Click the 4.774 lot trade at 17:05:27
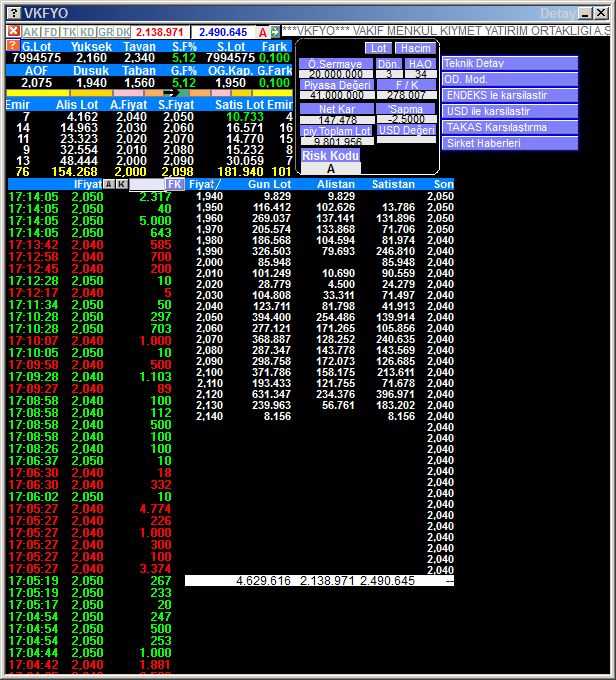616x680 pixels. [x=155, y=509]
